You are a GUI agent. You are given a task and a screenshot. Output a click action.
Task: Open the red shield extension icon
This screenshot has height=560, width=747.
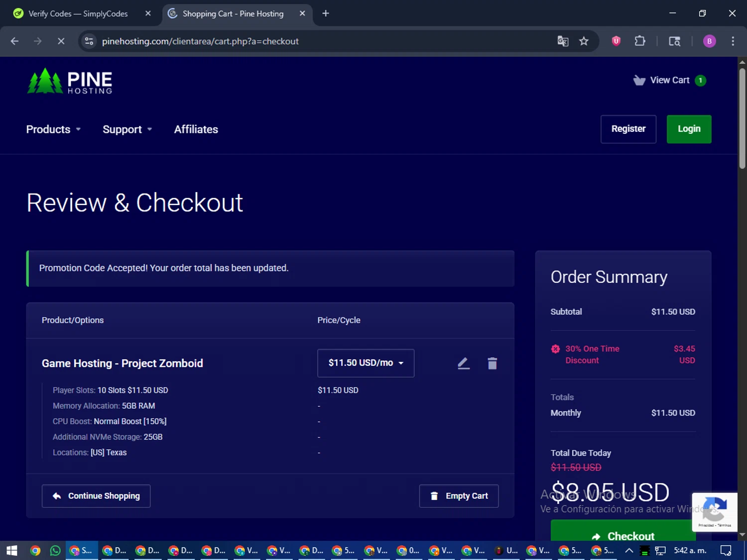(x=616, y=41)
